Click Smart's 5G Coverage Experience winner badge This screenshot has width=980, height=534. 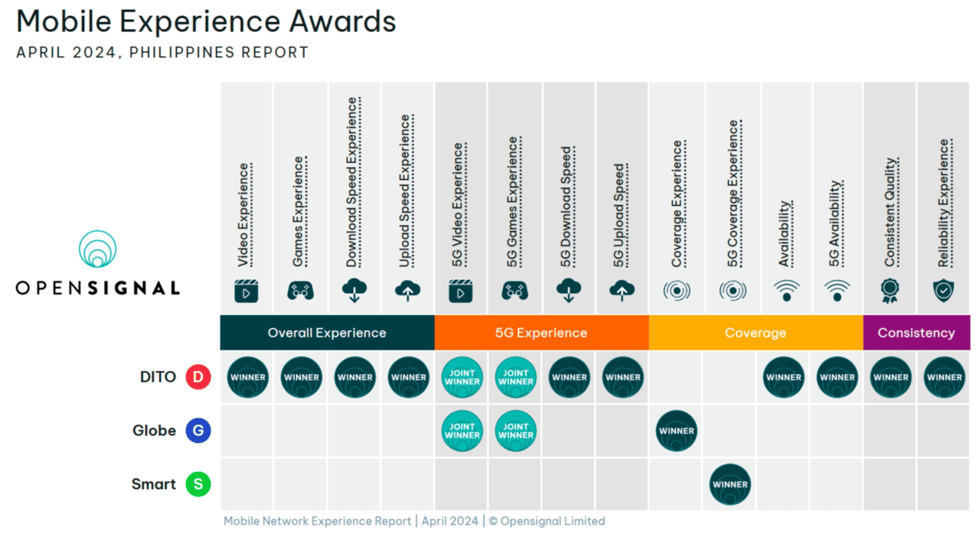(730, 484)
